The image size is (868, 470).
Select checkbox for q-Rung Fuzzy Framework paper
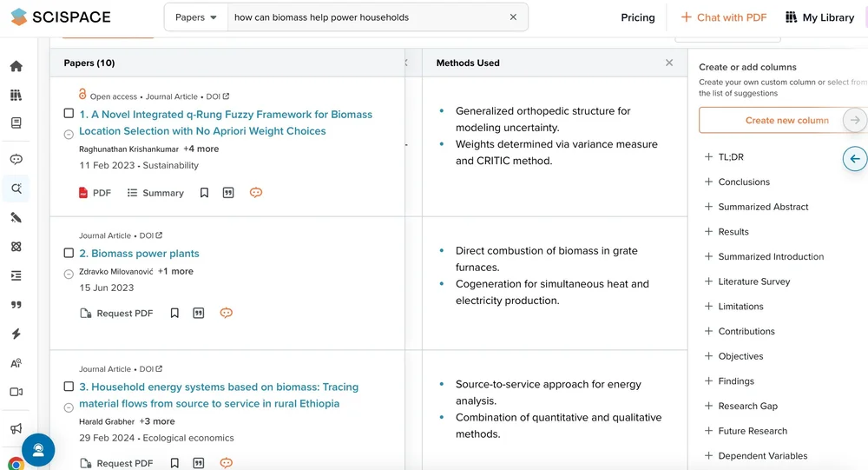(x=69, y=114)
